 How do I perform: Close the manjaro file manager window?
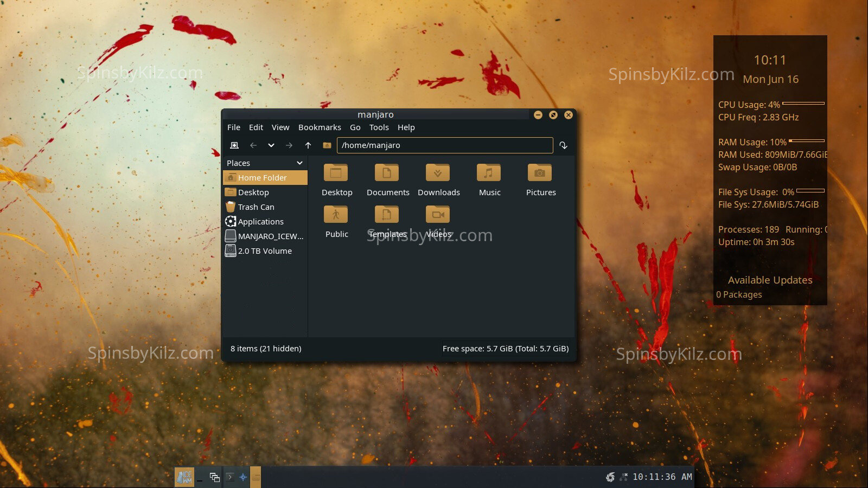(569, 115)
